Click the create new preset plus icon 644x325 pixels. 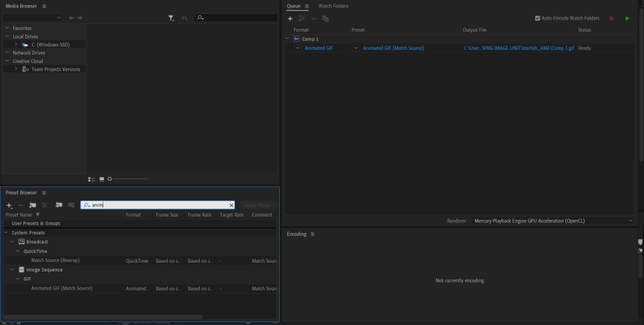coord(9,205)
